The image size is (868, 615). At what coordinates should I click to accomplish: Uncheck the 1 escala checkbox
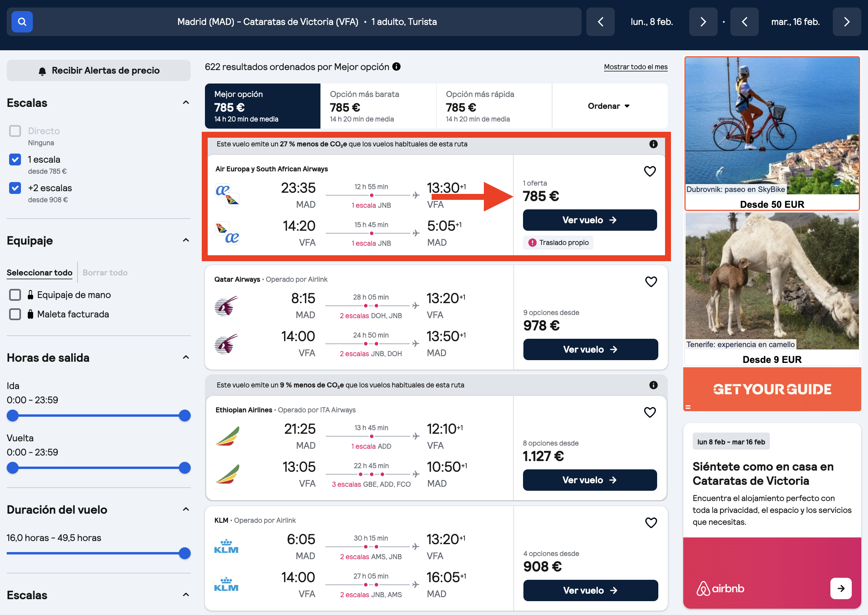tap(15, 159)
